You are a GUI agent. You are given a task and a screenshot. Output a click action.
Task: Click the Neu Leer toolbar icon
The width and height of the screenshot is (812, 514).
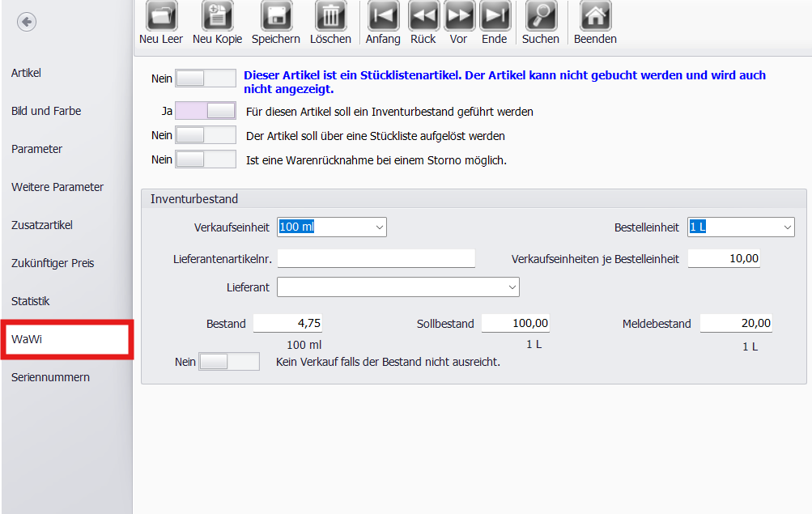coord(161,16)
